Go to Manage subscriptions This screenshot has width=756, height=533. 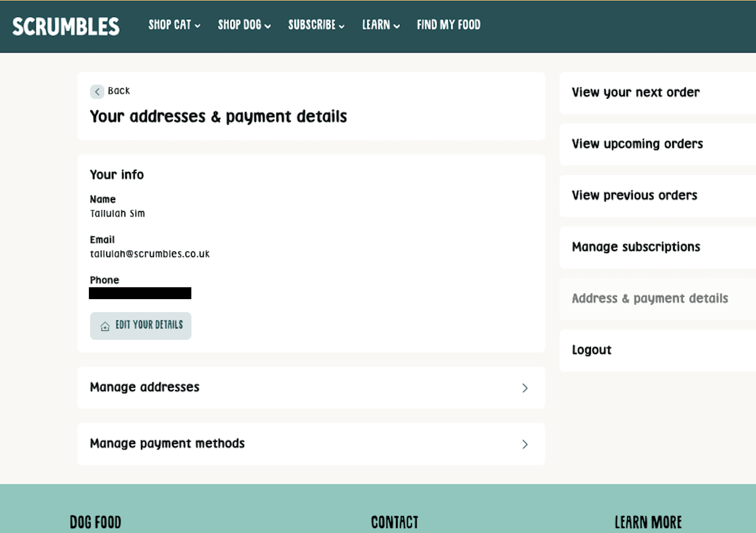[x=636, y=247]
